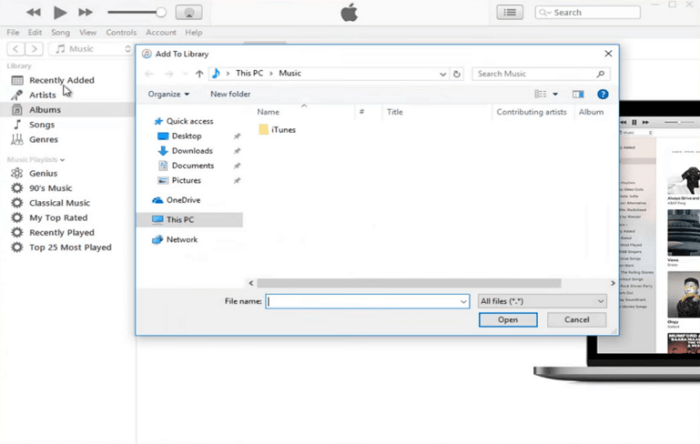Expand the address bar history dropdown
700x444 pixels.
click(442, 74)
